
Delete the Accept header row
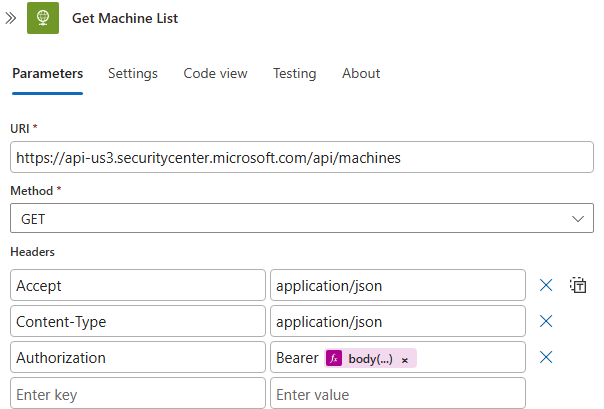546,286
